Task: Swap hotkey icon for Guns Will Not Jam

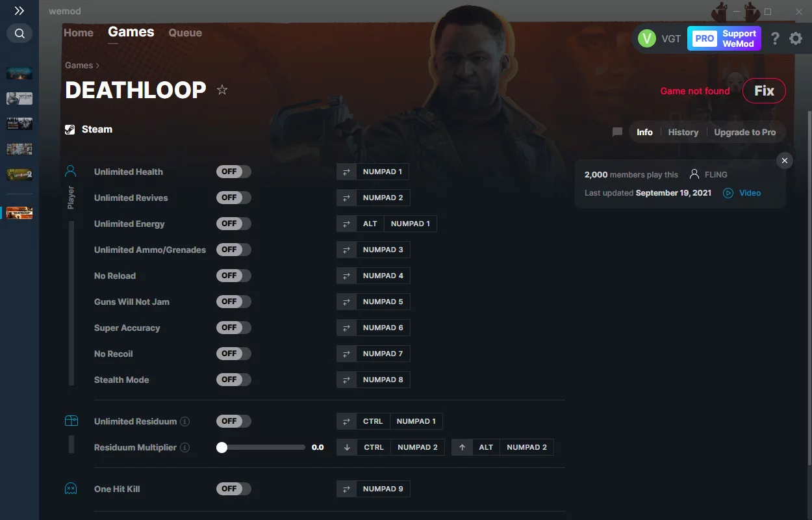Action: pyautogui.click(x=346, y=302)
